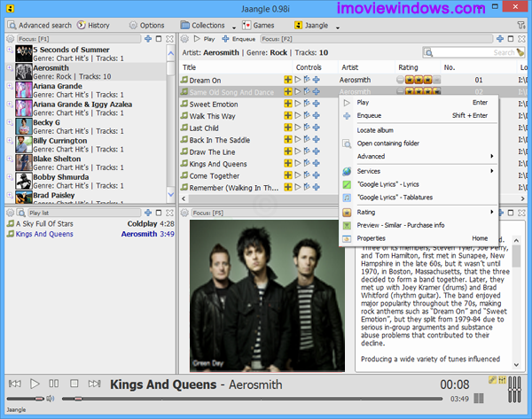Select Preview - Similar - Purchase info
This screenshot has width=532, height=419.
(419, 225)
